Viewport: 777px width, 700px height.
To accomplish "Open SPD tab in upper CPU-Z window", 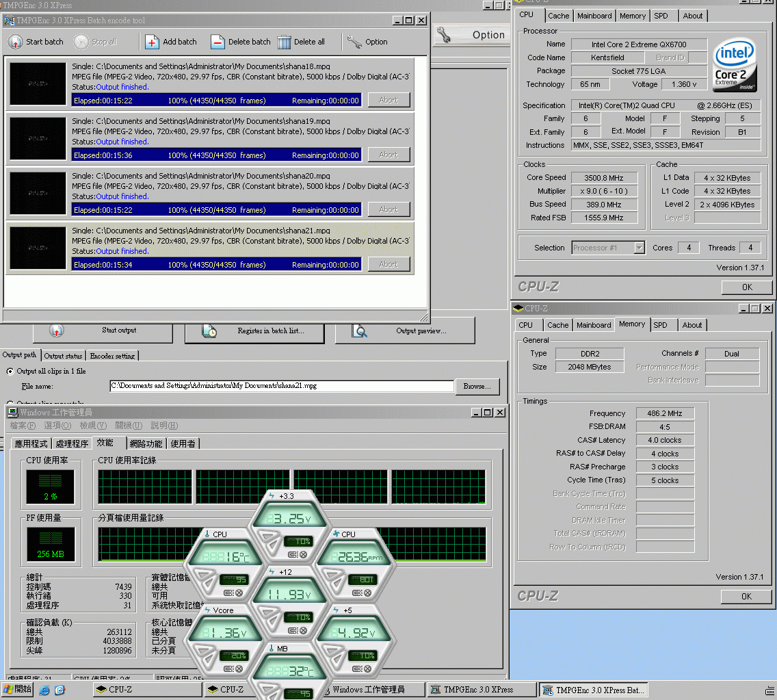I will click(x=661, y=16).
